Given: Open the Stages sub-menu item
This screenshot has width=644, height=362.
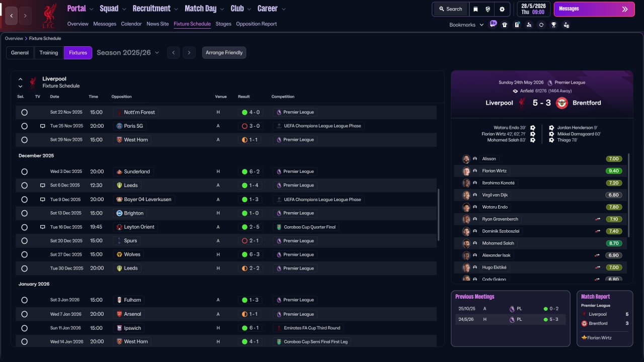Looking at the screenshot, I should click(x=223, y=24).
